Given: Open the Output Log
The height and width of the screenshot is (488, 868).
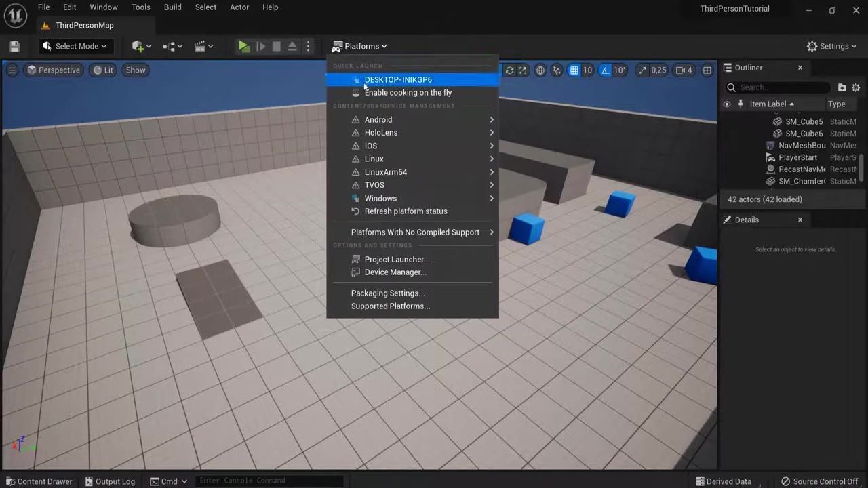Looking at the screenshot, I should (110, 481).
